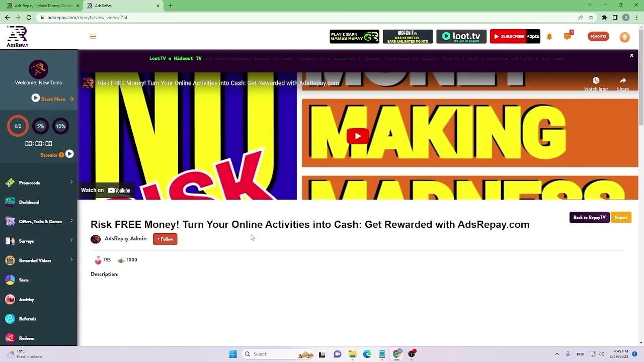Open the Hideout TV banner

click(x=408, y=37)
